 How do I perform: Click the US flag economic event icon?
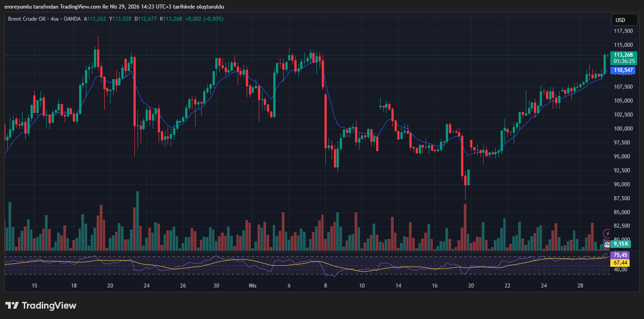pyautogui.click(x=607, y=244)
